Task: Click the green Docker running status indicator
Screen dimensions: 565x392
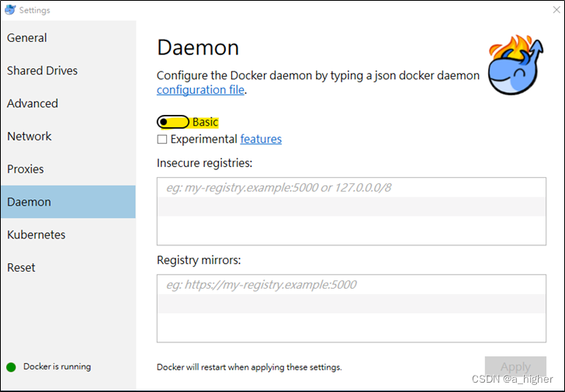Action: point(11,367)
